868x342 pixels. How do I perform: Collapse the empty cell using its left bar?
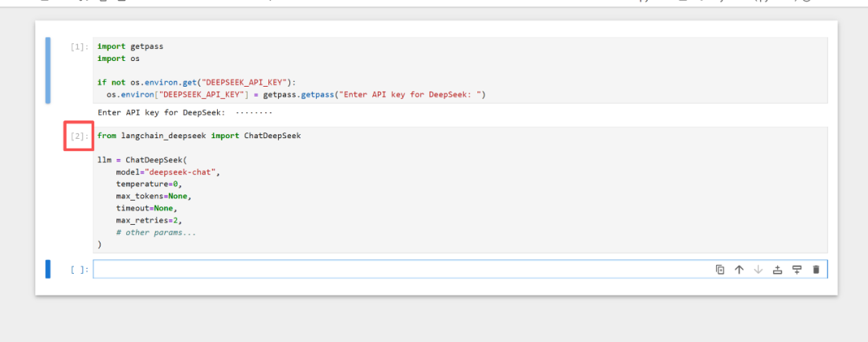tap(47, 270)
